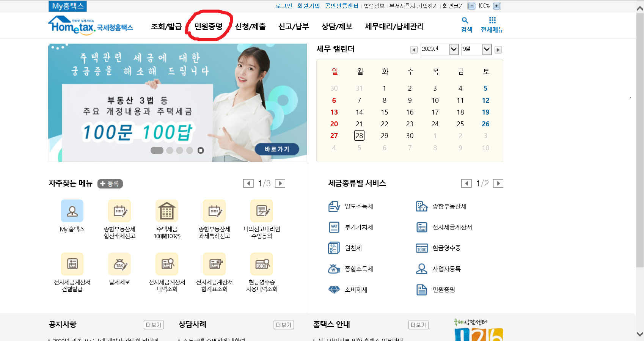Click the 126 국세상담센터 banner
The height and width of the screenshot is (341, 644).
tap(479, 330)
